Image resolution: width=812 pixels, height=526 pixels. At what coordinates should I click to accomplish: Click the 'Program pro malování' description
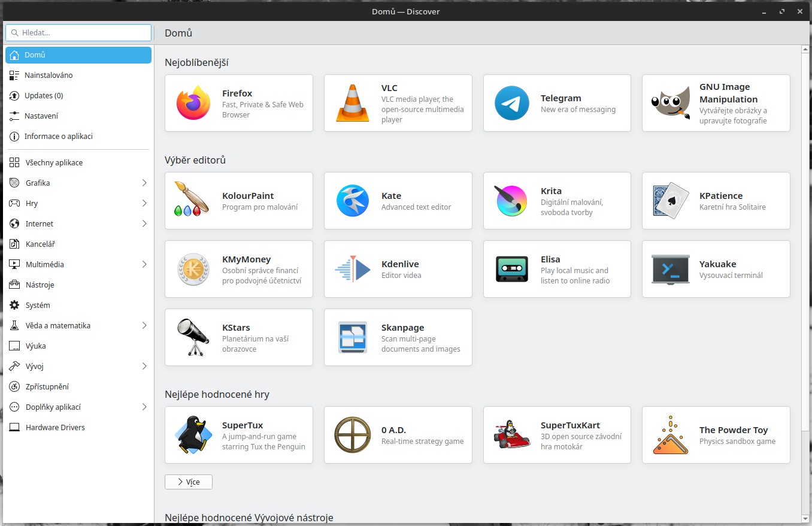point(260,207)
